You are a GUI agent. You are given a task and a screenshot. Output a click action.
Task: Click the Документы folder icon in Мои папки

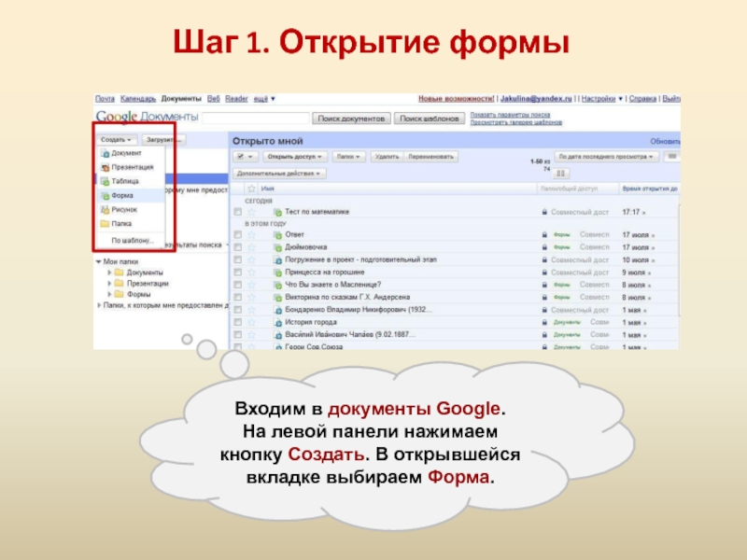[x=120, y=273]
